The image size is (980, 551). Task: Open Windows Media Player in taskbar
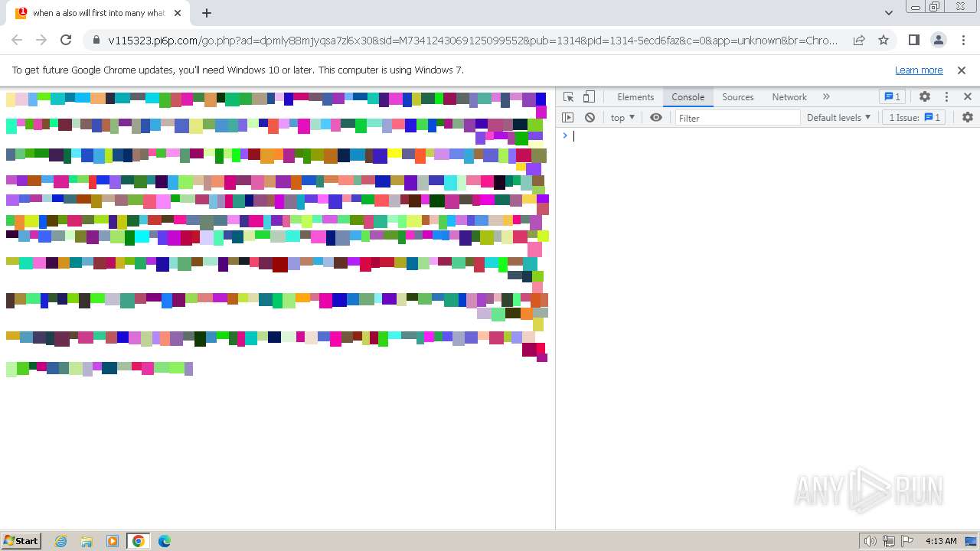tap(113, 541)
